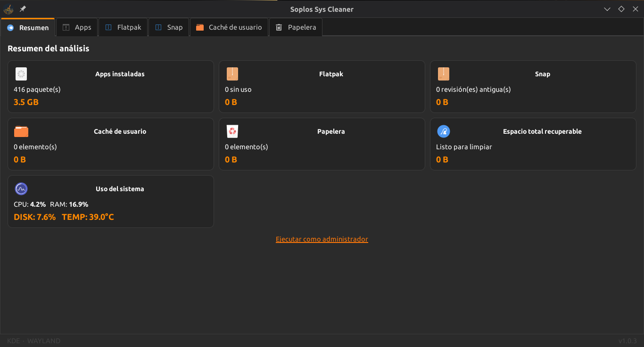Click the v1.0.3 version label
Viewport: 644px width, 347px height.
[x=627, y=341]
